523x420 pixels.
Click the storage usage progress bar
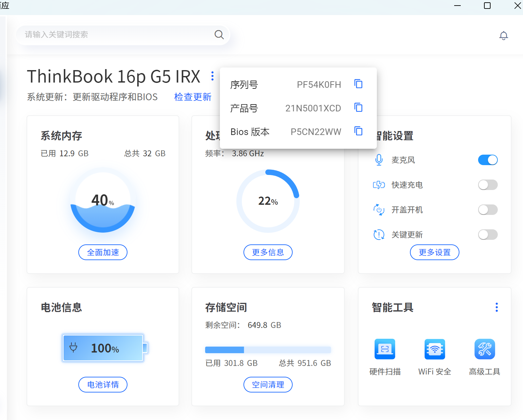pyautogui.click(x=268, y=350)
